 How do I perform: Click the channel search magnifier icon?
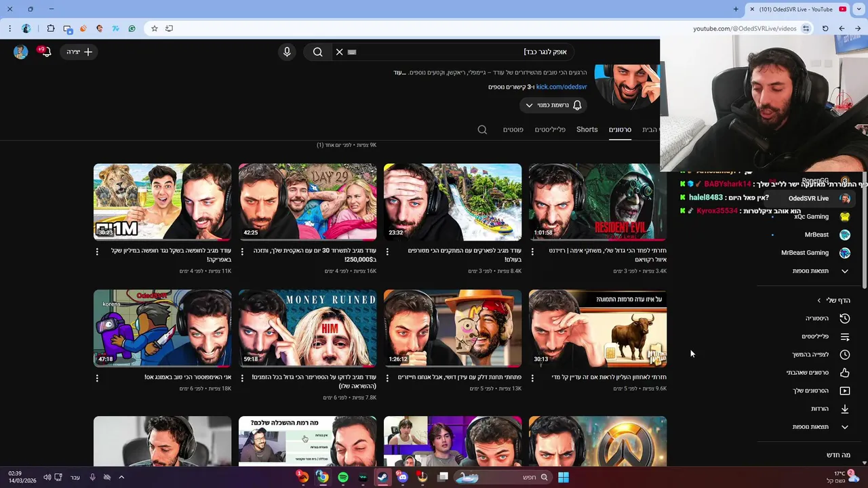482,129
